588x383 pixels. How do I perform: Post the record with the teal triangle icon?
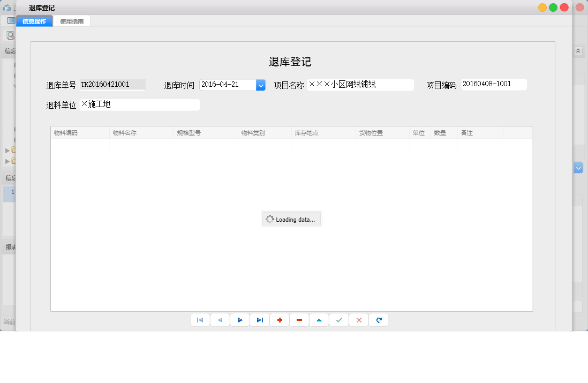coord(319,320)
